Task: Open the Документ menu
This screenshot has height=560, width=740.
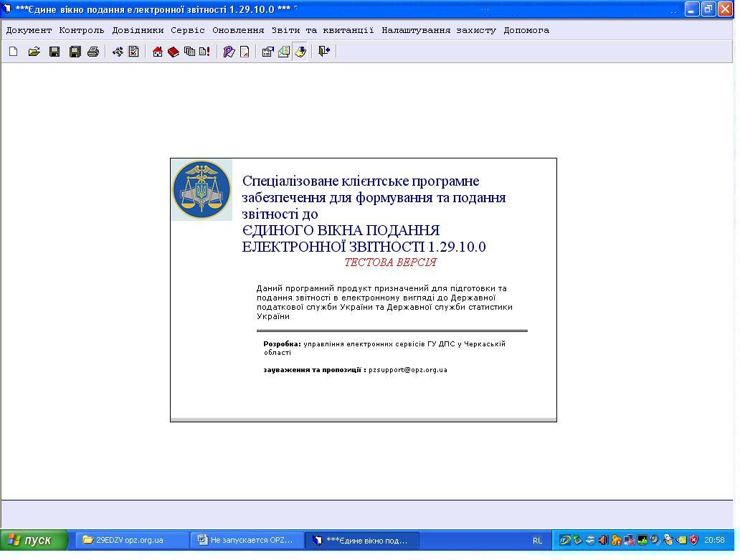Action: [29, 30]
